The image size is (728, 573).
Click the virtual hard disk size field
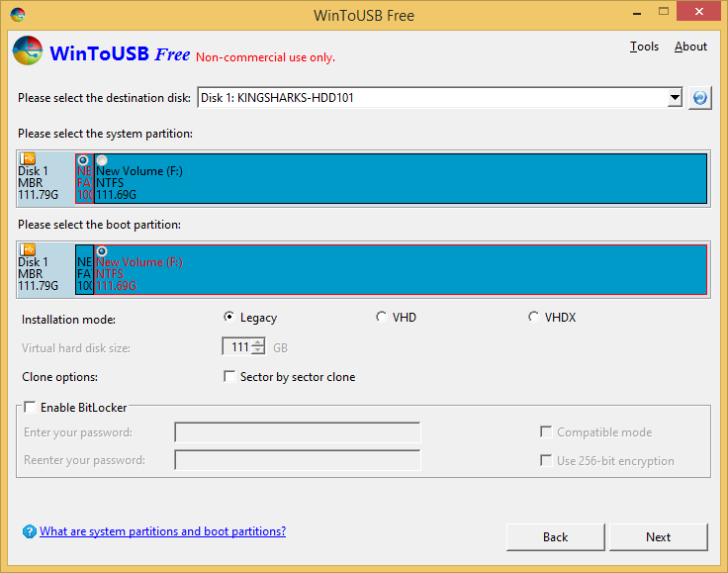[x=237, y=346]
